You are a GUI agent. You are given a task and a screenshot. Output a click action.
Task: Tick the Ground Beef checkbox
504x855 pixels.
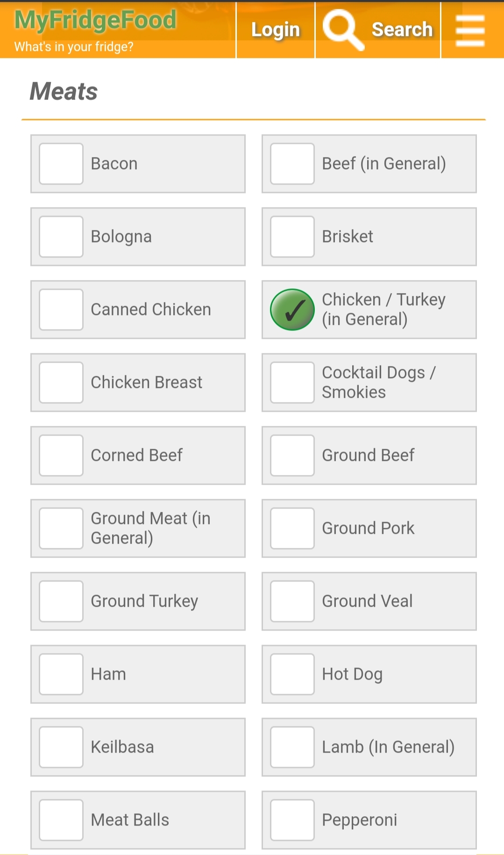[292, 455]
